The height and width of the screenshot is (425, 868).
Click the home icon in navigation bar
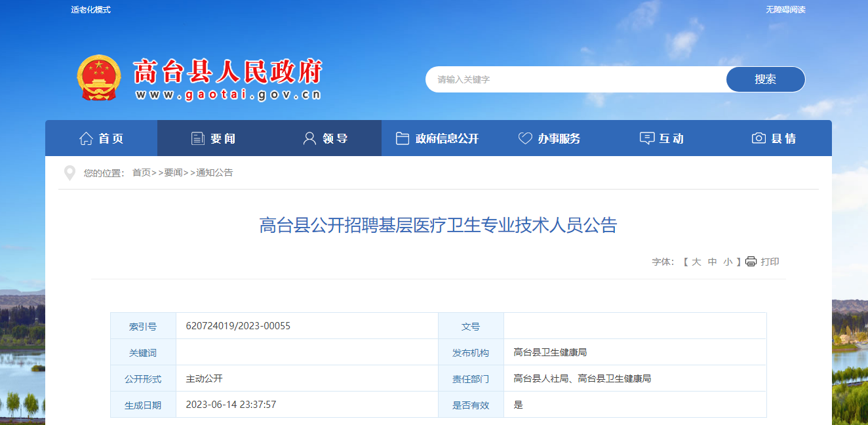click(x=86, y=138)
